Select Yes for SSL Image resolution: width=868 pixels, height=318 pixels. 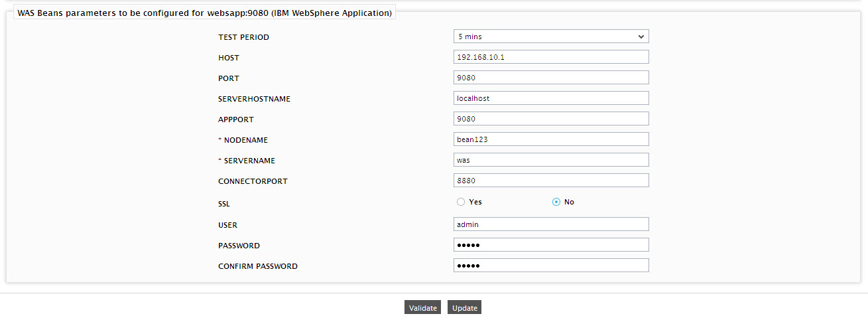coord(461,202)
